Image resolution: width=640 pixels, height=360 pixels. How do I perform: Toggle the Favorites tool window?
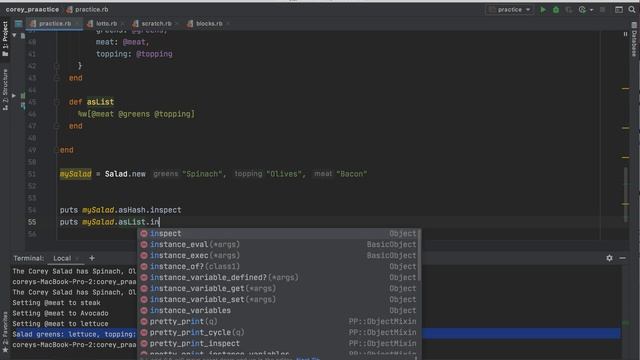tap(5, 333)
